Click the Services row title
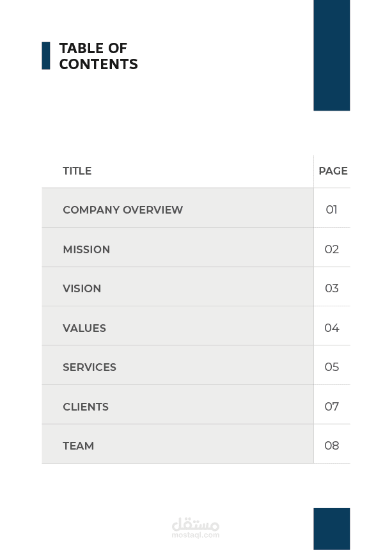Image resolution: width=392 pixels, height=550 pixels. click(x=90, y=367)
